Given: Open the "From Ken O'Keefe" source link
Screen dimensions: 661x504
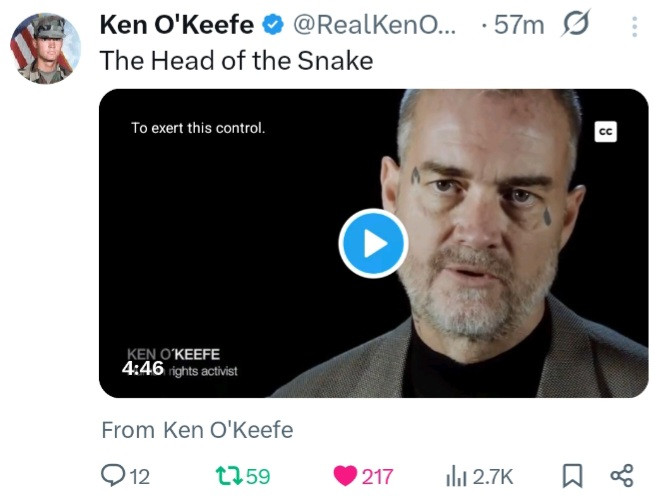Looking at the screenshot, I should (197, 430).
